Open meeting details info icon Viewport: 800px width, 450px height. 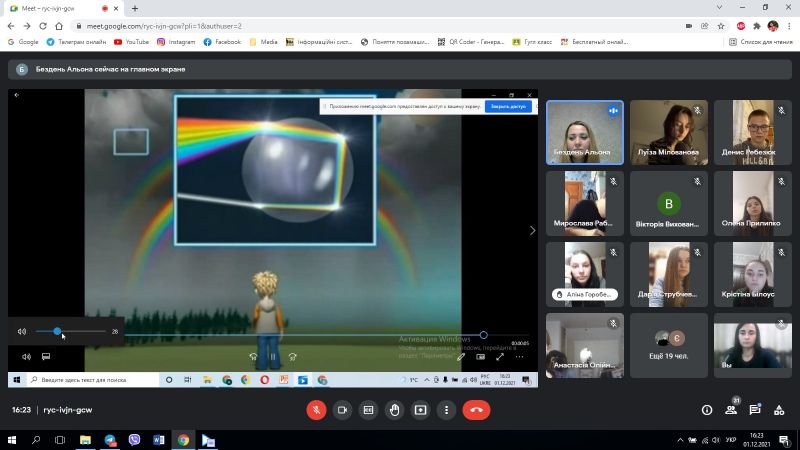point(707,410)
